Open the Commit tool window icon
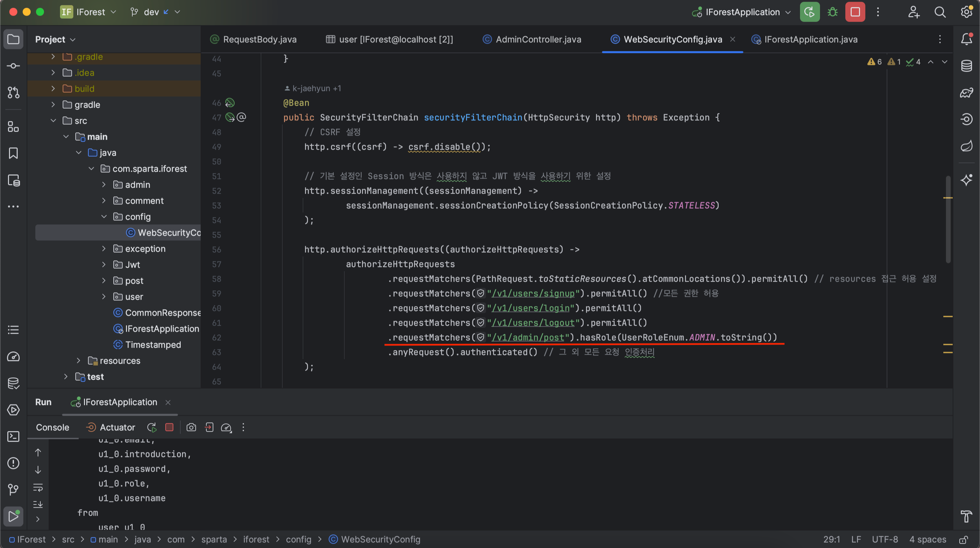 13,66
